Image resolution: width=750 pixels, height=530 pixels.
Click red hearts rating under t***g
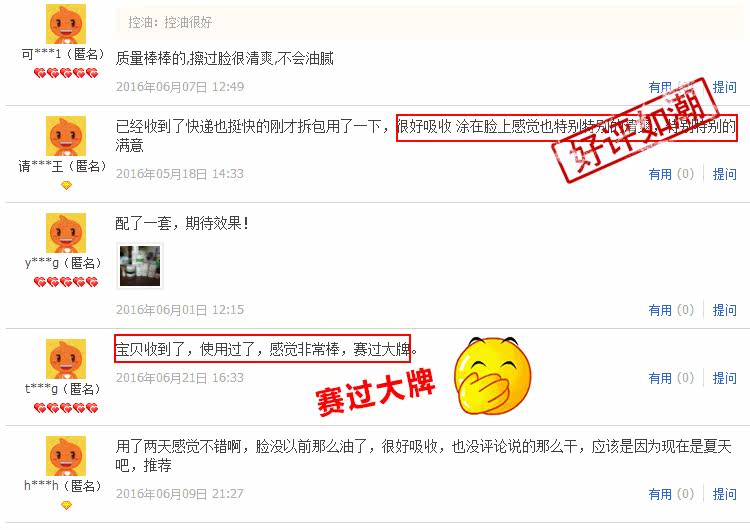[66, 408]
